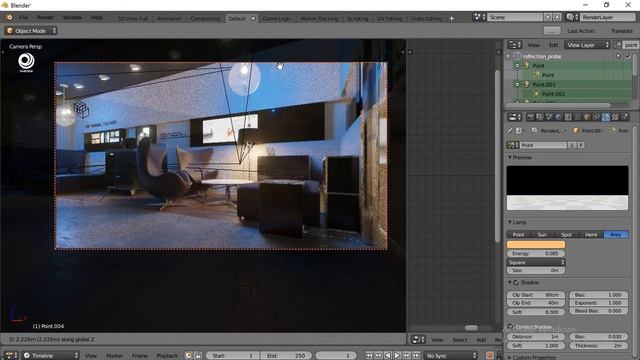Open the Square shape dropdown
This screenshot has width=640, height=360.
pyautogui.click(x=536, y=262)
